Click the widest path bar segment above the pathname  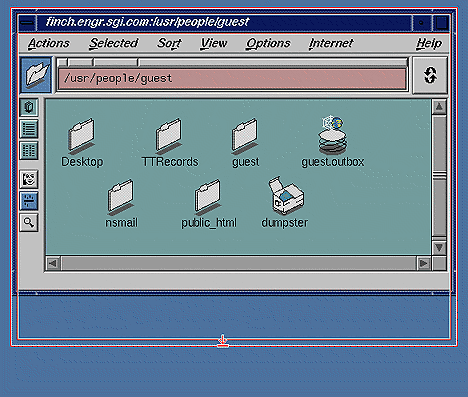coord(273,62)
